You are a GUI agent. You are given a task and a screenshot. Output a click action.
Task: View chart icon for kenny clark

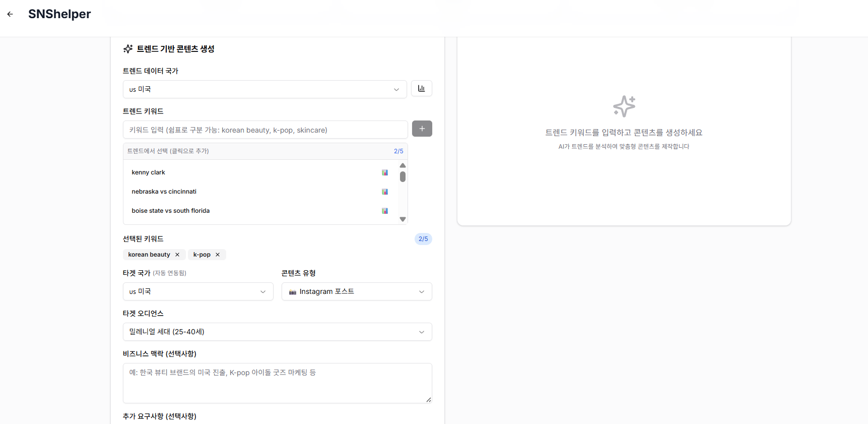click(385, 172)
